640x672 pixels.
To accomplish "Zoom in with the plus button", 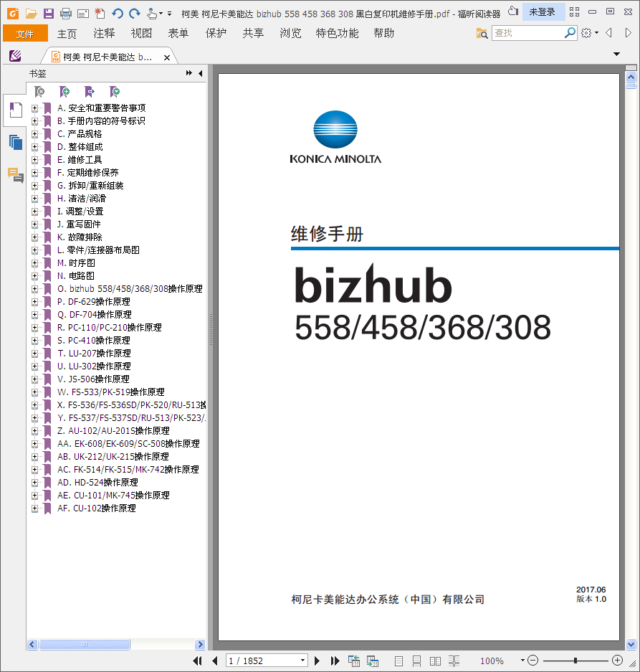I will tap(617, 661).
